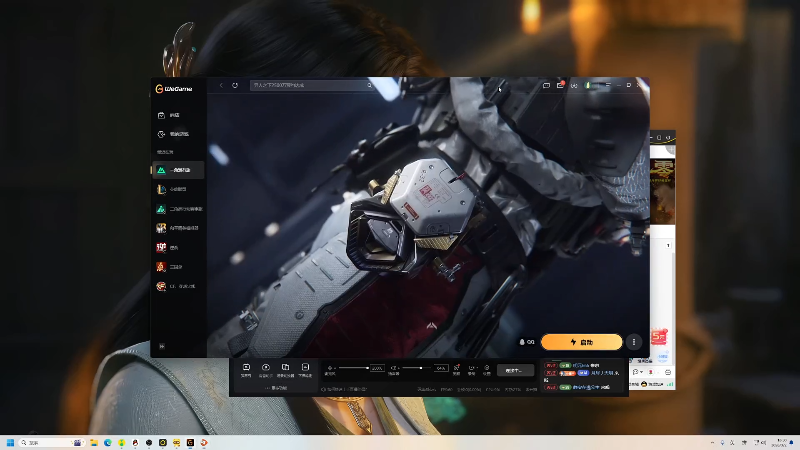Adjust the speaker volume slider
The height and width of the screenshot is (450, 800).
point(418,367)
